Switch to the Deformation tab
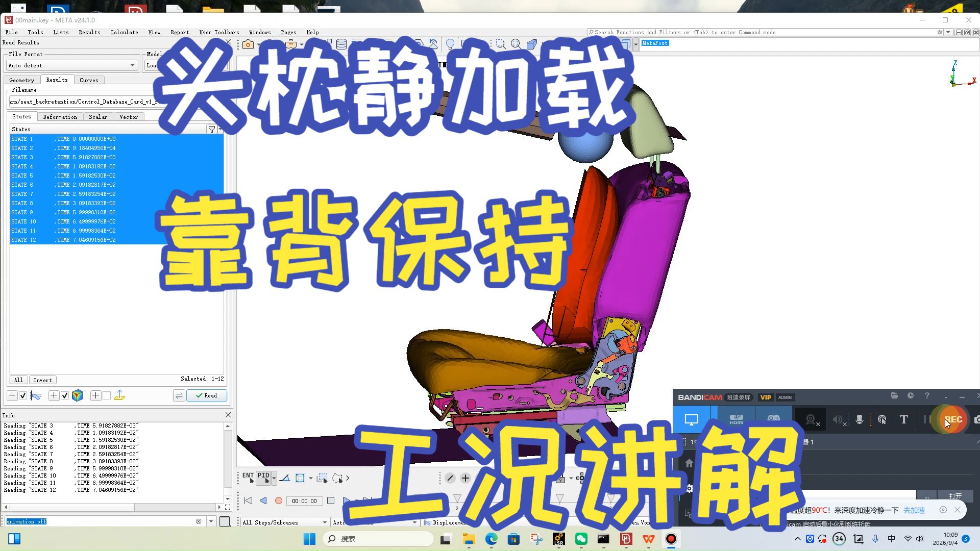Viewport: 980px width, 551px height. pyautogui.click(x=60, y=117)
